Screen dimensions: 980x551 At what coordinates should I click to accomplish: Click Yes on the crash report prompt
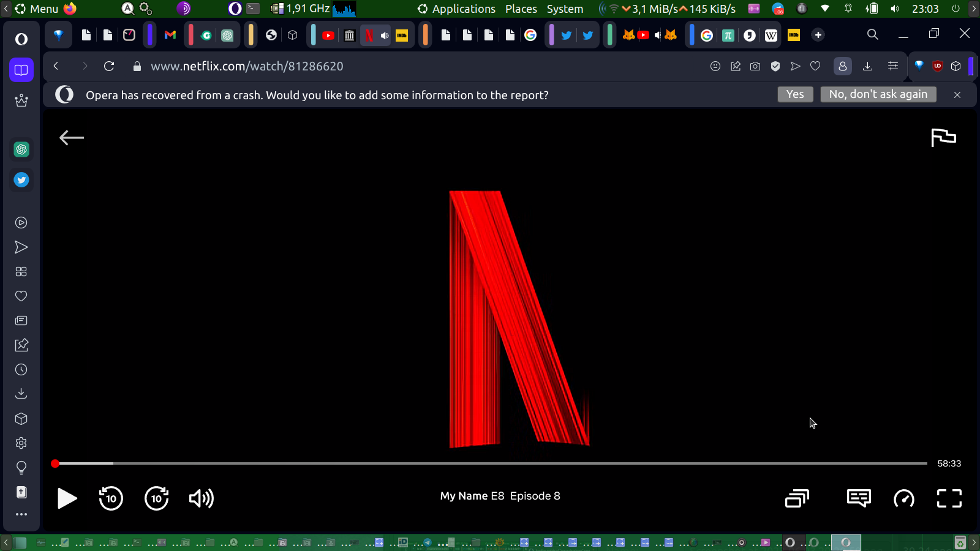(795, 94)
